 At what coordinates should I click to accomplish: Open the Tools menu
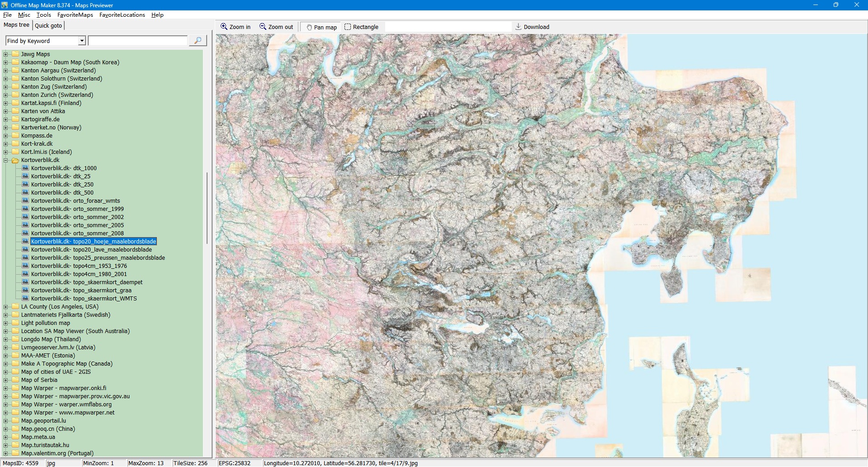point(43,15)
